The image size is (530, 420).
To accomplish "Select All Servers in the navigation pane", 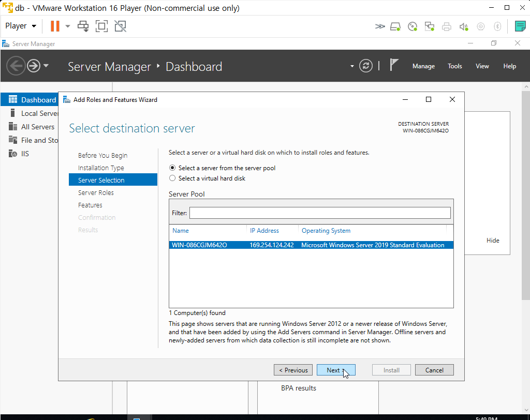I will [x=30, y=127].
